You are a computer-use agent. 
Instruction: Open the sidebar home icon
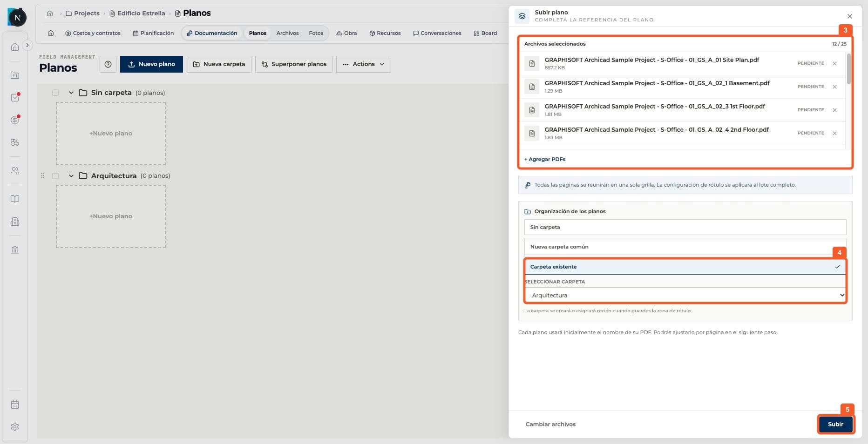[x=15, y=47]
